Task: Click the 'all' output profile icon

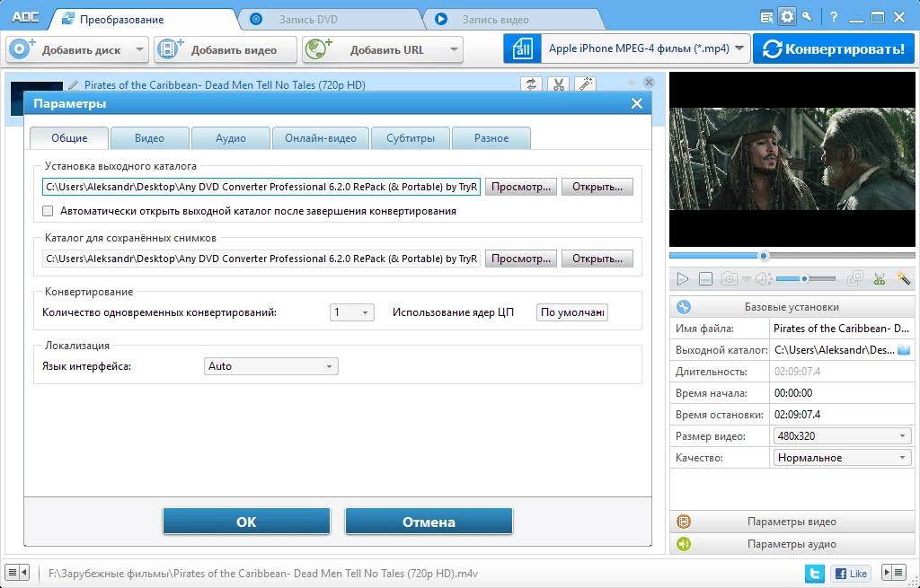Action: pos(522,48)
